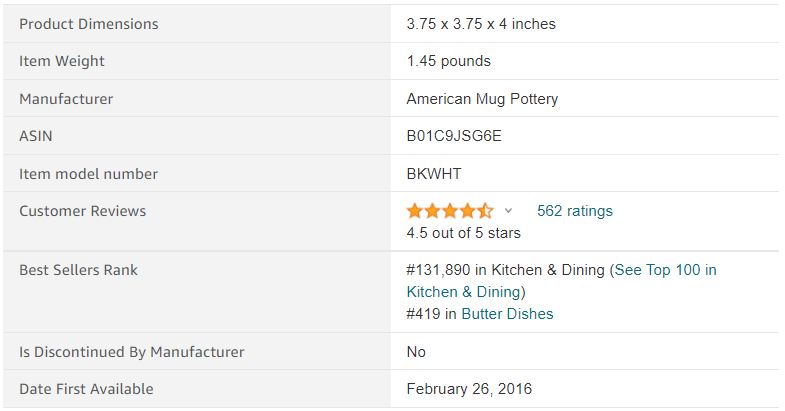This screenshot has height=411, width=785.
Task: Click the ASIN value B01C9JSG6E
Action: (x=454, y=136)
